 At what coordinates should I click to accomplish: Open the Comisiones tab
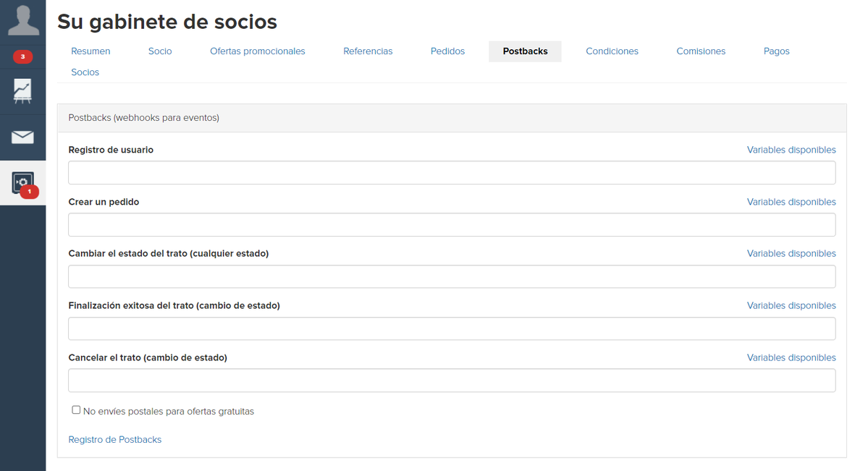click(700, 51)
